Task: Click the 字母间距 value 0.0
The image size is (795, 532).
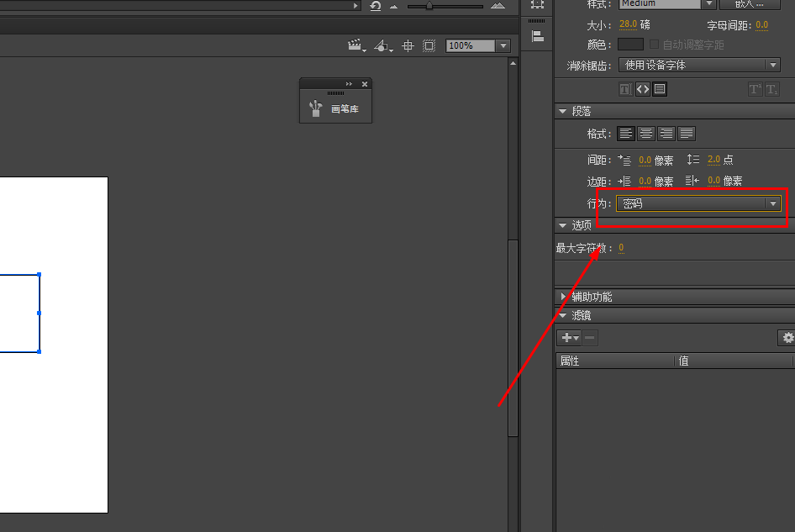Action: pyautogui.click(x=761, y=25)
